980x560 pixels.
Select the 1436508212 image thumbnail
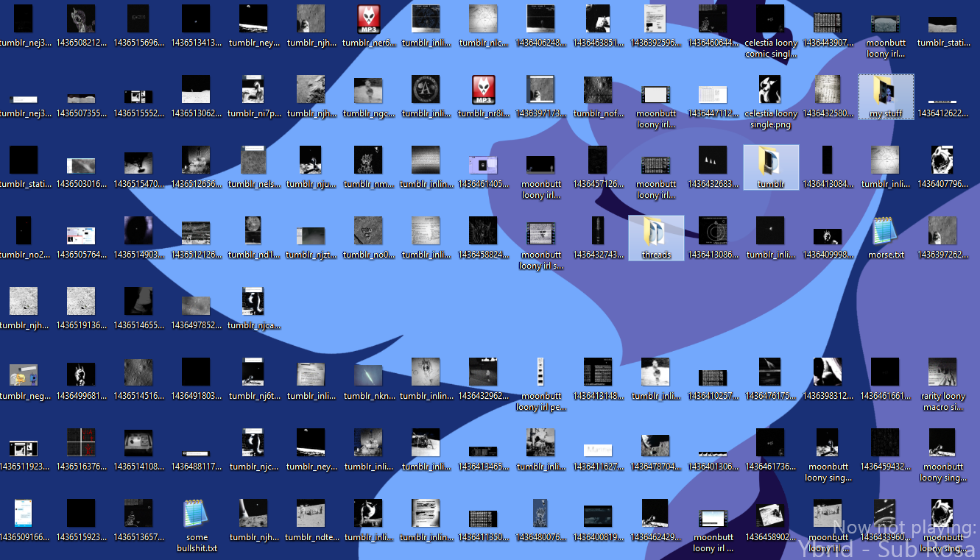pos(82,18)
